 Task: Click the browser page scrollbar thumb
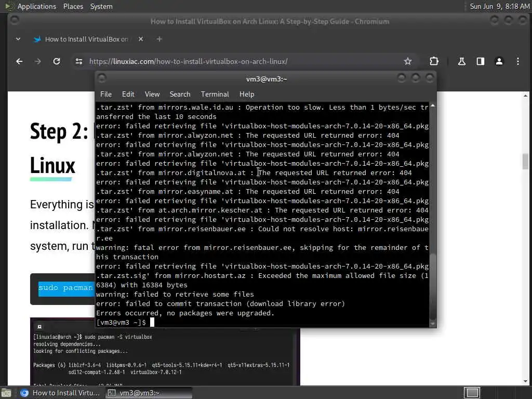click(x=526, y=161)
